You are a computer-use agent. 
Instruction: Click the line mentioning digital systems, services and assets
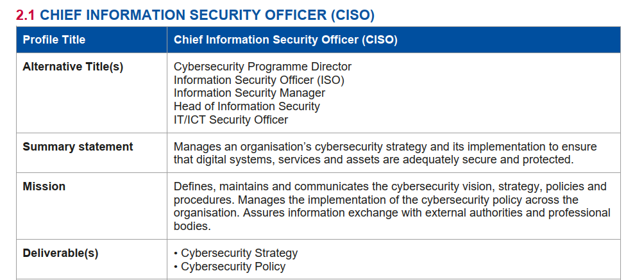click(373, 160)
